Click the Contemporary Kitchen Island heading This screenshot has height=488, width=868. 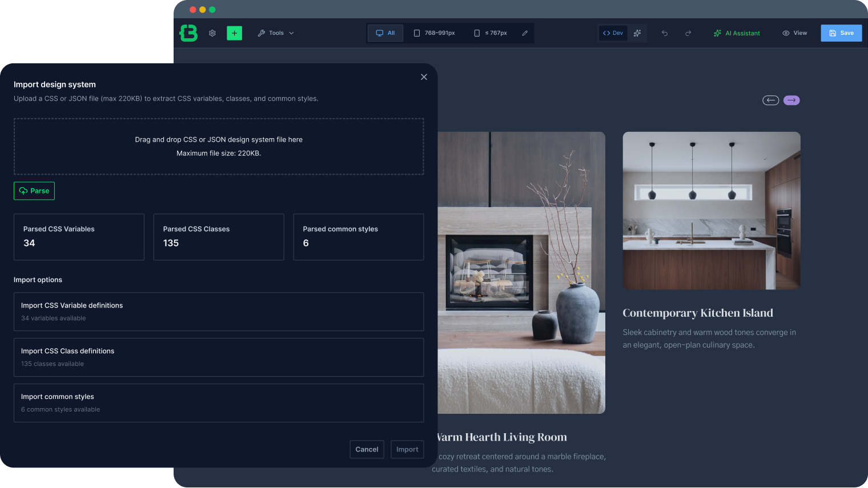coord(698,313)
